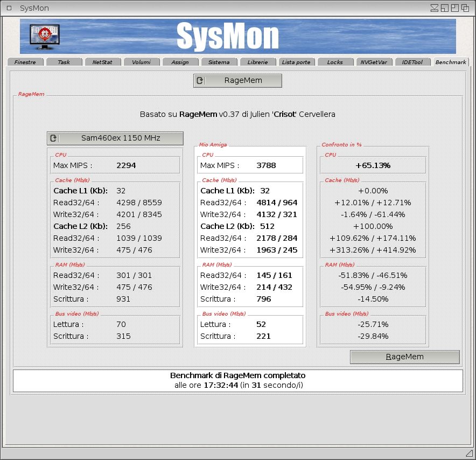This screenshot has height=460, width=476.
Task: Click the zoom gadget in title bar
Action: point(454,8)
